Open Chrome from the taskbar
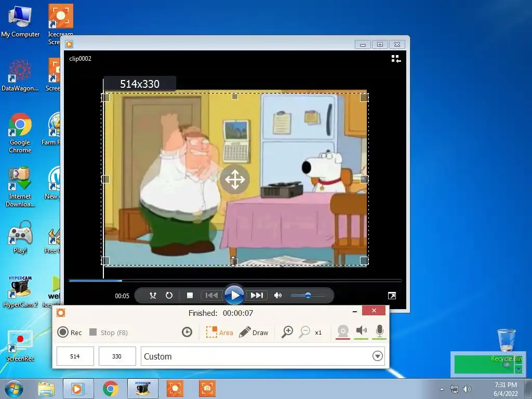 (110, 389)
